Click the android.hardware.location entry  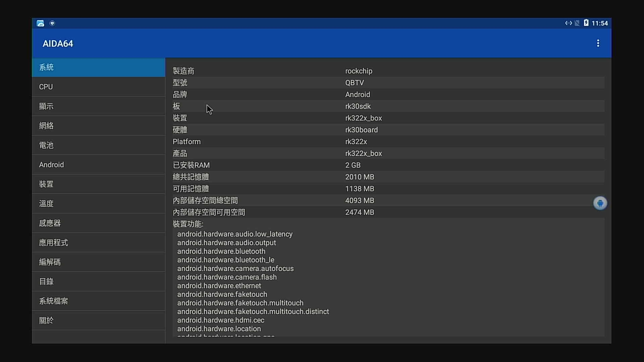[219, 329]
